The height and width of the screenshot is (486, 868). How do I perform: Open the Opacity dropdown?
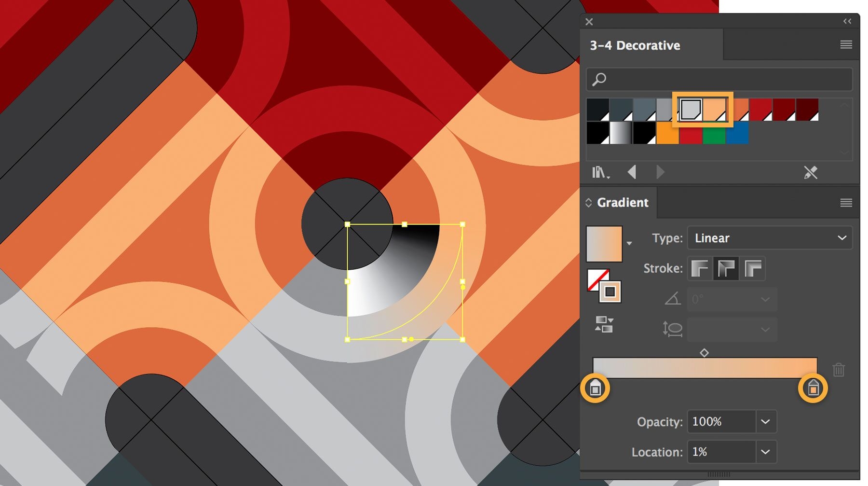(x=765, y=422)
